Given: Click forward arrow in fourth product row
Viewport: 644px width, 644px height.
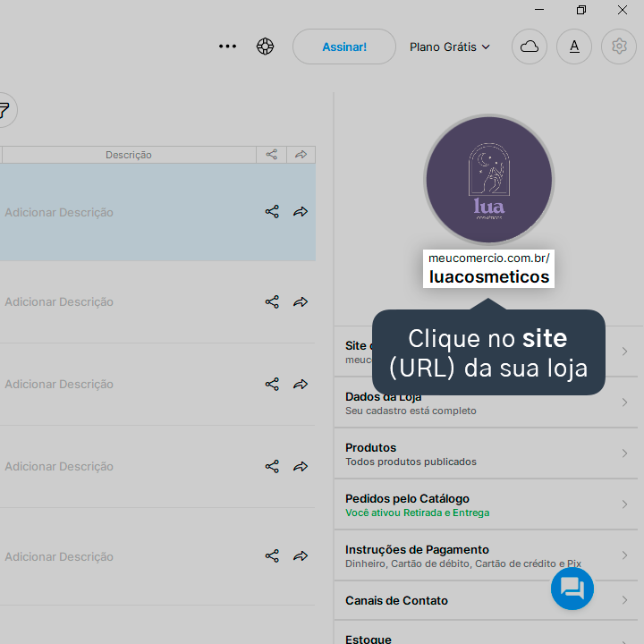Looking at the screenshot, I should [x=301, y=466].
